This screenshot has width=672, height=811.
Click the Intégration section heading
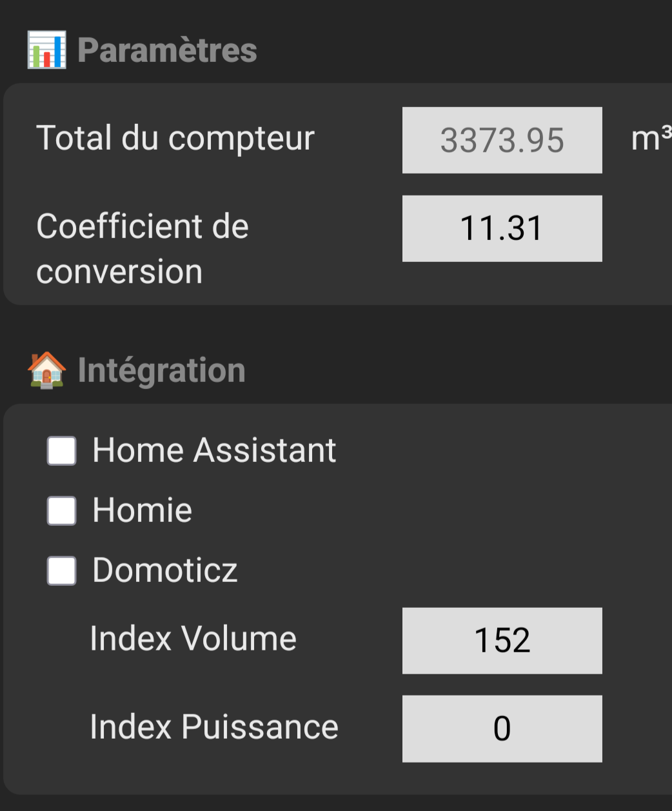[x=161, y=370]
